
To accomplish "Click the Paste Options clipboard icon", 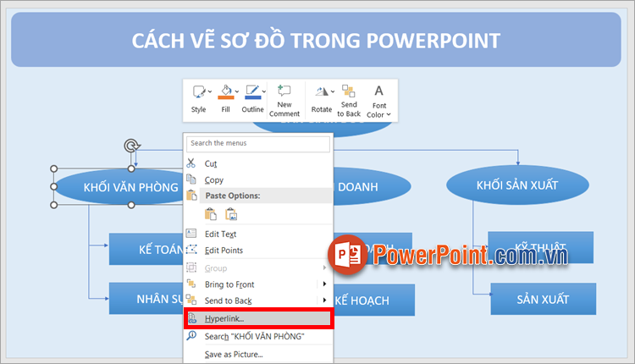I will 191,196.
